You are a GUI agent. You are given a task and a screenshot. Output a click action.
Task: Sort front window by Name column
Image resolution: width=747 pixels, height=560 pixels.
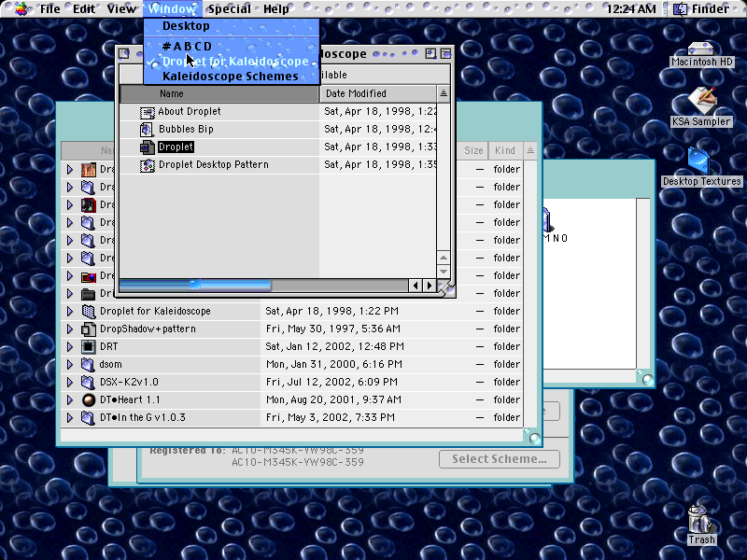219,94
